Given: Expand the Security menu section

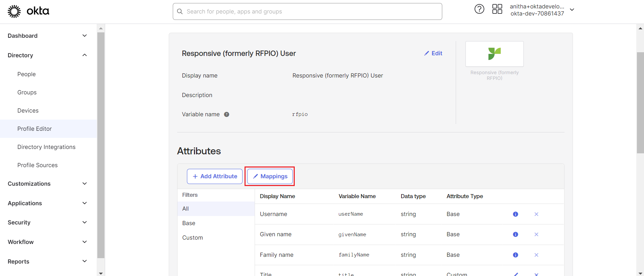Looking at the screenshot, I should (x=85, y=222).
